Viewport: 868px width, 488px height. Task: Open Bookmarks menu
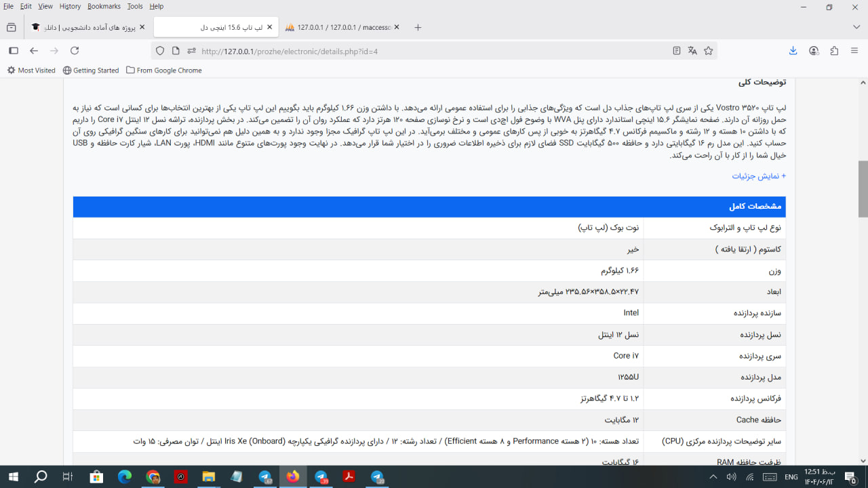click(104, 6)
